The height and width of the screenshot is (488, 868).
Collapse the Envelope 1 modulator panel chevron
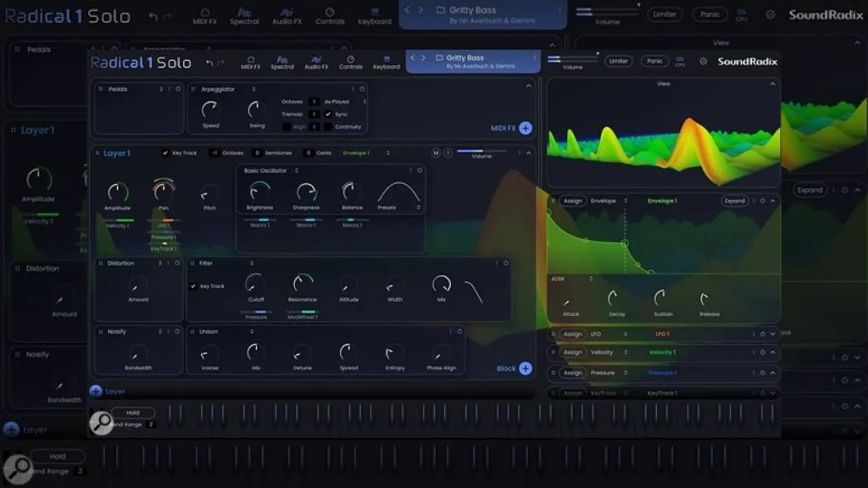point(773,201)
